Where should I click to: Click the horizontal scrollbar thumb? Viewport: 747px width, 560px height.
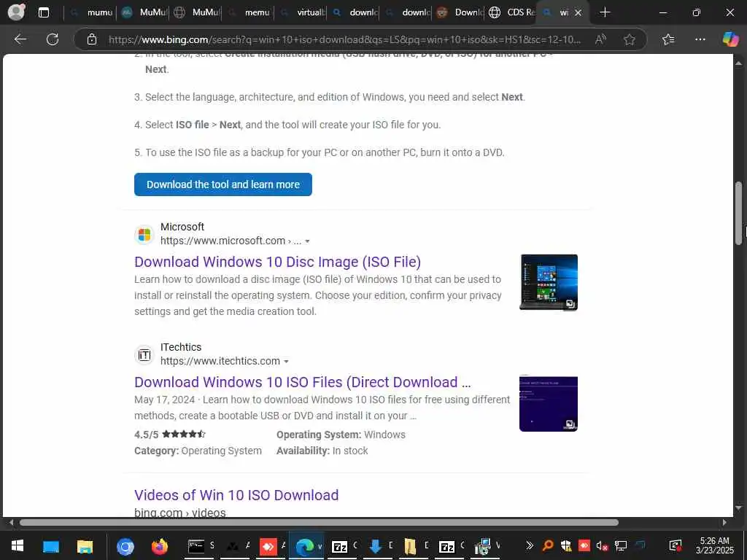(x=320, y=522)
